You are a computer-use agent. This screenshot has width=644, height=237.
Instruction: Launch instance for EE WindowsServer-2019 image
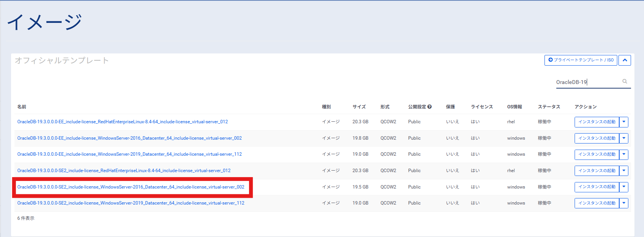click(597, 155)
